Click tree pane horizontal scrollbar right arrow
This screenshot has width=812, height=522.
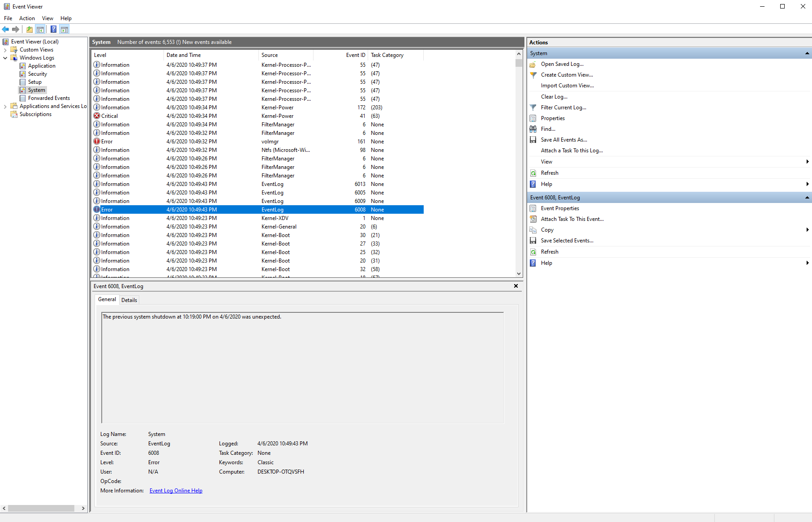(83, 509)
